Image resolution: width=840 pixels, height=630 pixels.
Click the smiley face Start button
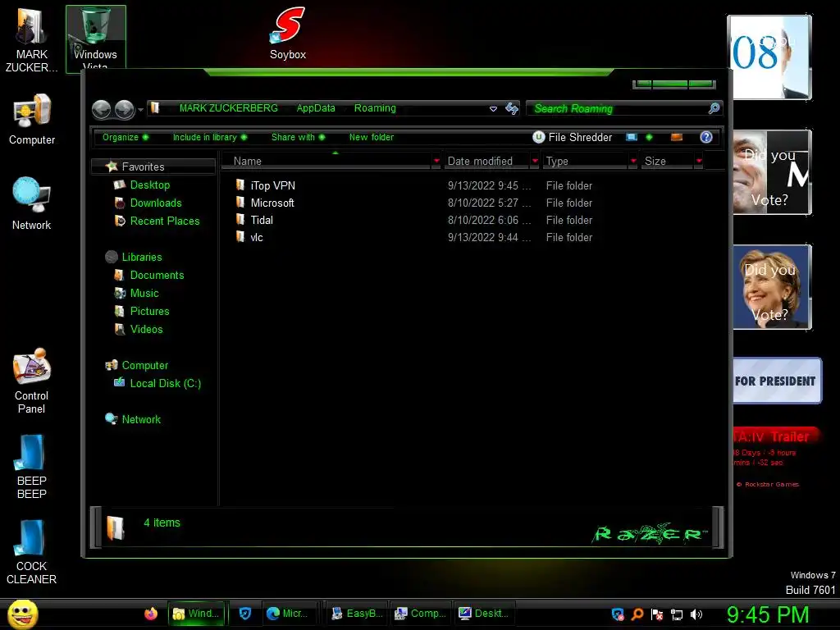pyautogui.click(x=22, y=614)
